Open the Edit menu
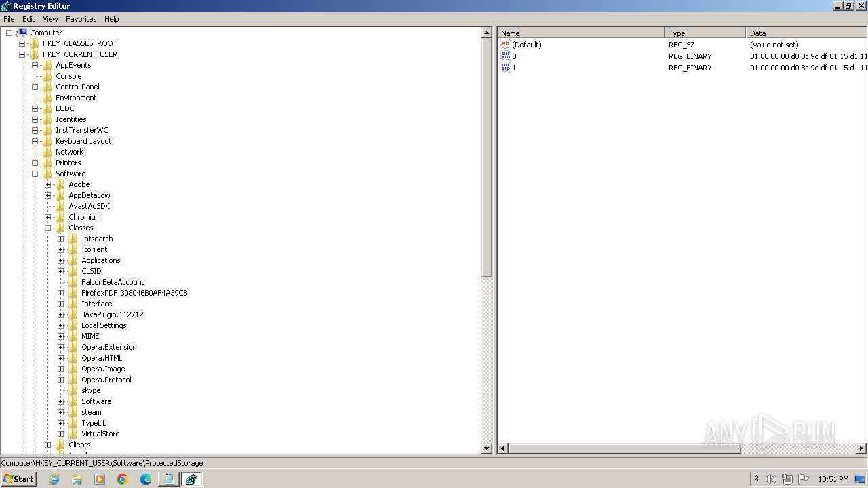 (x=28, y=19)
